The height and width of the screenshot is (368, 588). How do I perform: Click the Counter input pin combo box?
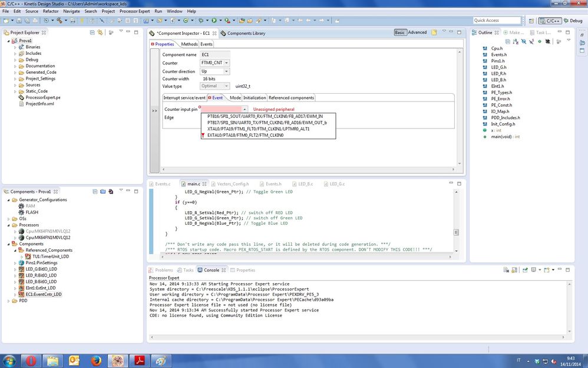coord(224,109)
